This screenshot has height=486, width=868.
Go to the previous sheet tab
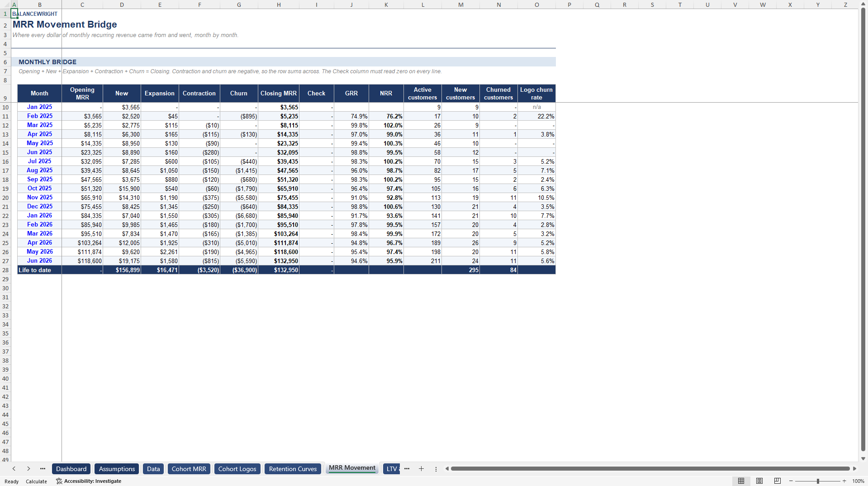14,469
